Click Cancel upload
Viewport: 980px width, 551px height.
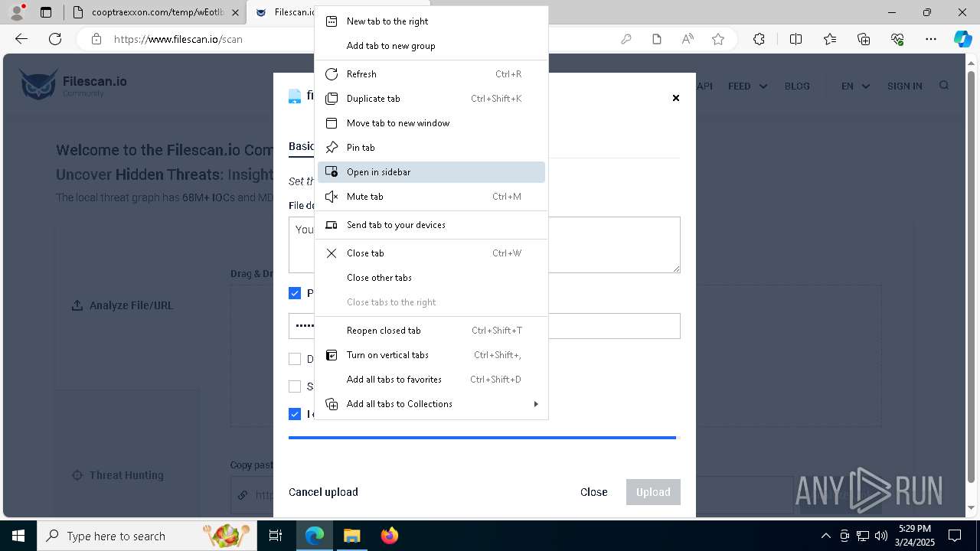coord(323,492)
